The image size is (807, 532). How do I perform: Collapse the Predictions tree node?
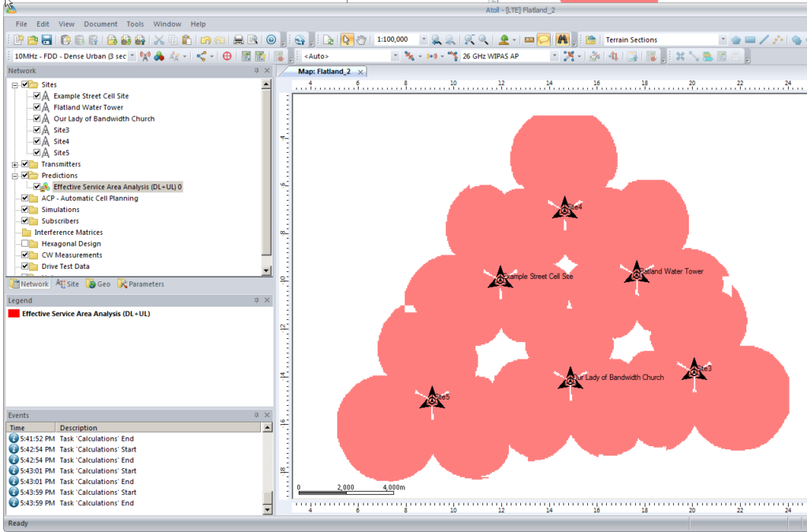[14, 176]
